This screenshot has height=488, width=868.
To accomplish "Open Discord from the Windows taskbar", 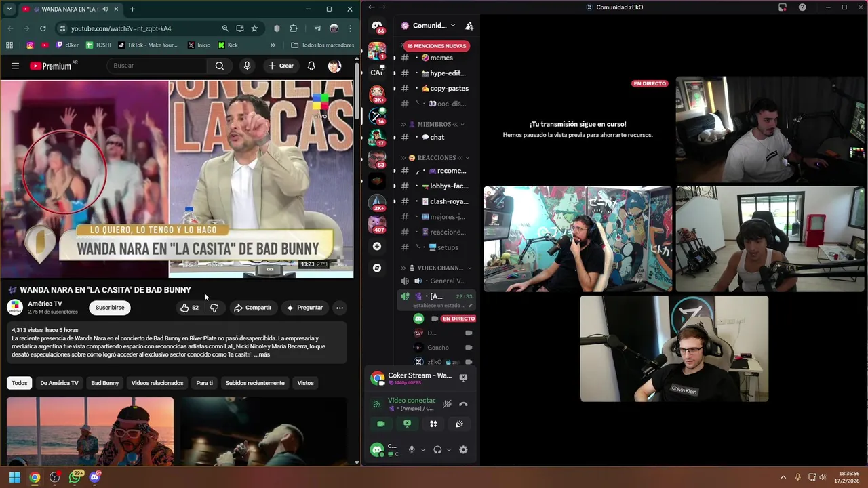I will 94,477.
